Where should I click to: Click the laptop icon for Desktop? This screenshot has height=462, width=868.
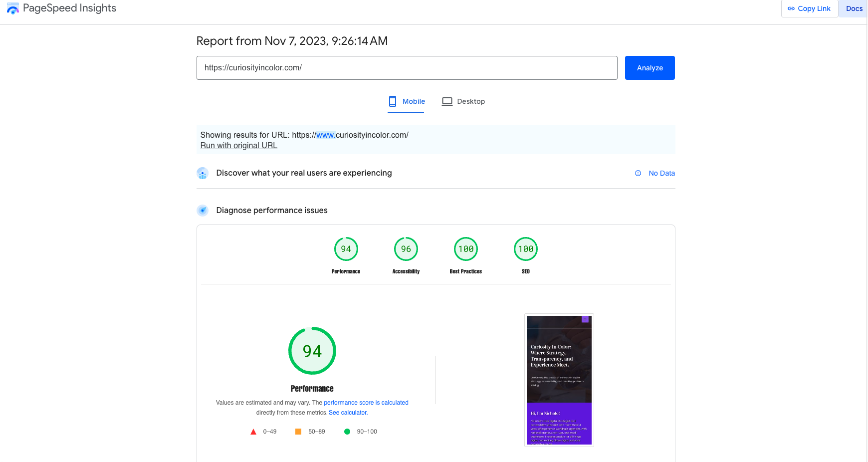click(x=447, y=101)
